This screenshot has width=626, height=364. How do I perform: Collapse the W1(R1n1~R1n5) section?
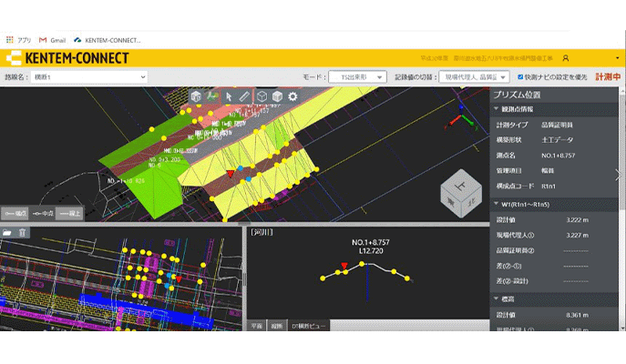(x=496, y=204)
